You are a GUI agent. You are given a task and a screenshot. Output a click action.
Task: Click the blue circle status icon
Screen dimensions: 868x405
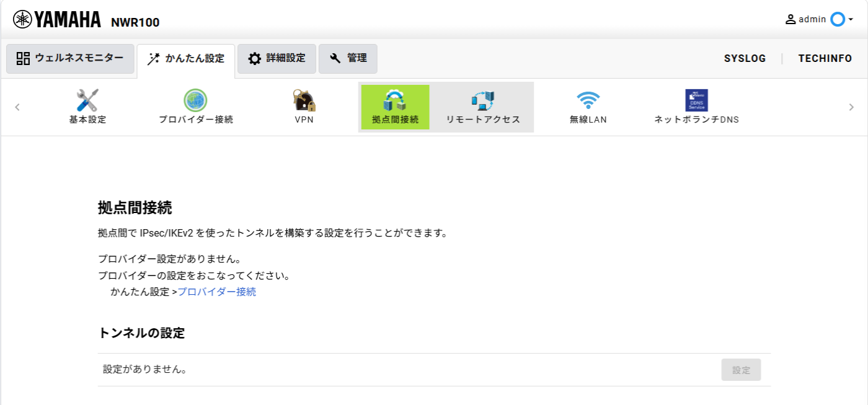click(838, 19)
